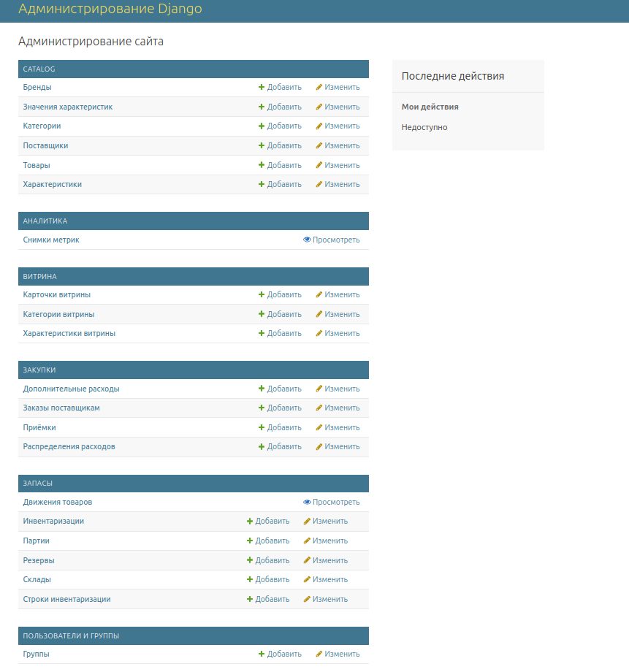Click the plus icon in the Инвентаризации row
Viewport: 629px width, 672px height.
[249, 521]
